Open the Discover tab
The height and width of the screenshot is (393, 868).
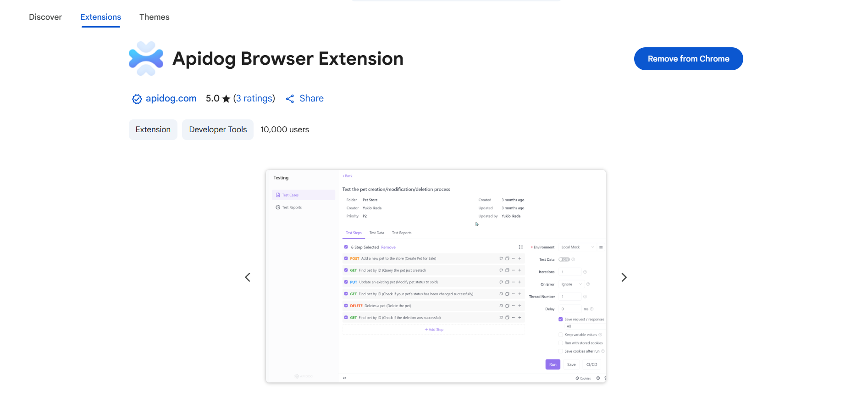coord(45,17)
